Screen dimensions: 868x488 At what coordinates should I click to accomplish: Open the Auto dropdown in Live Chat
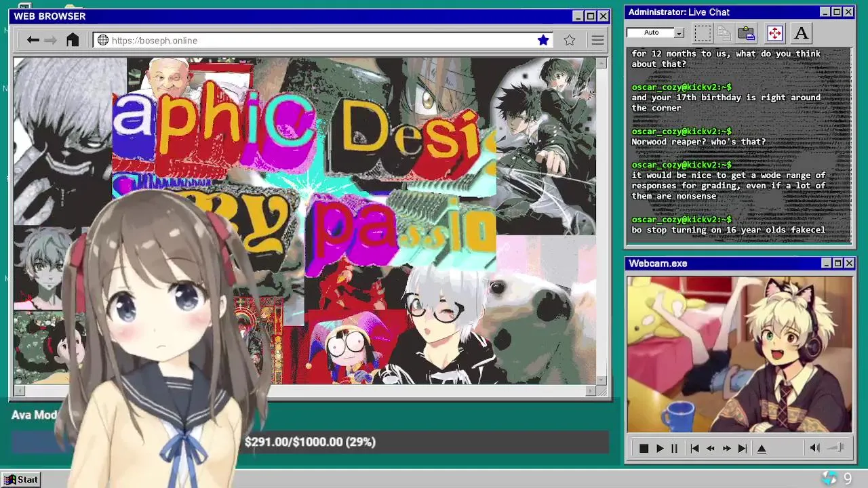coord(679,33)
